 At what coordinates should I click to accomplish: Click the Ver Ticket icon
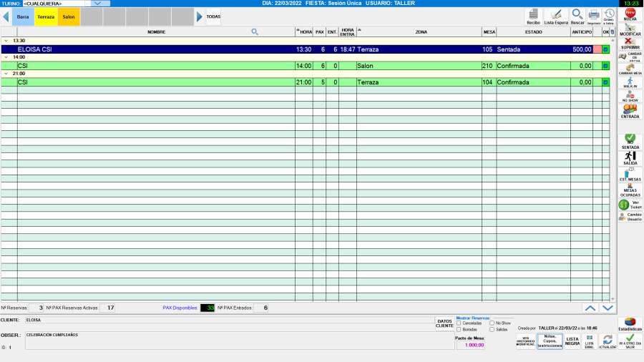tap(630, 205)
